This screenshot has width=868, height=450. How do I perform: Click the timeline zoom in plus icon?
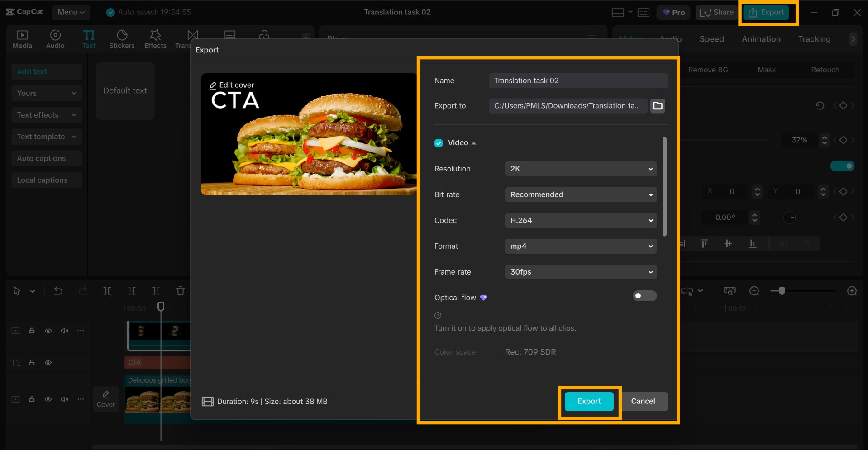click(x=852, y=291)
